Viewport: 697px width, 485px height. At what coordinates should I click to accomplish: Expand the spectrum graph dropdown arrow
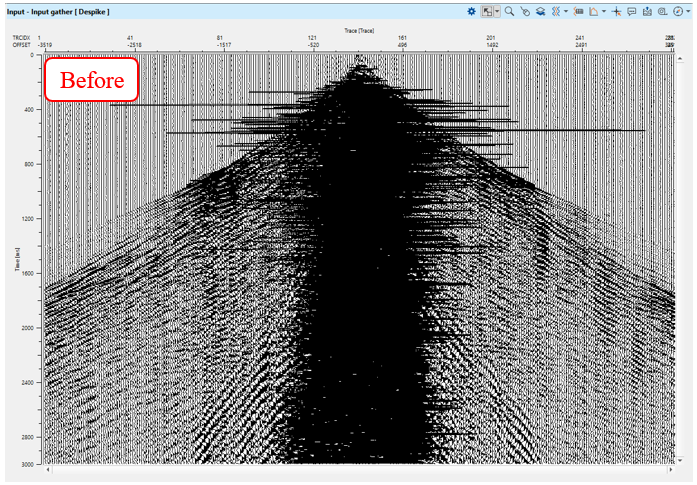click(604, 12)
